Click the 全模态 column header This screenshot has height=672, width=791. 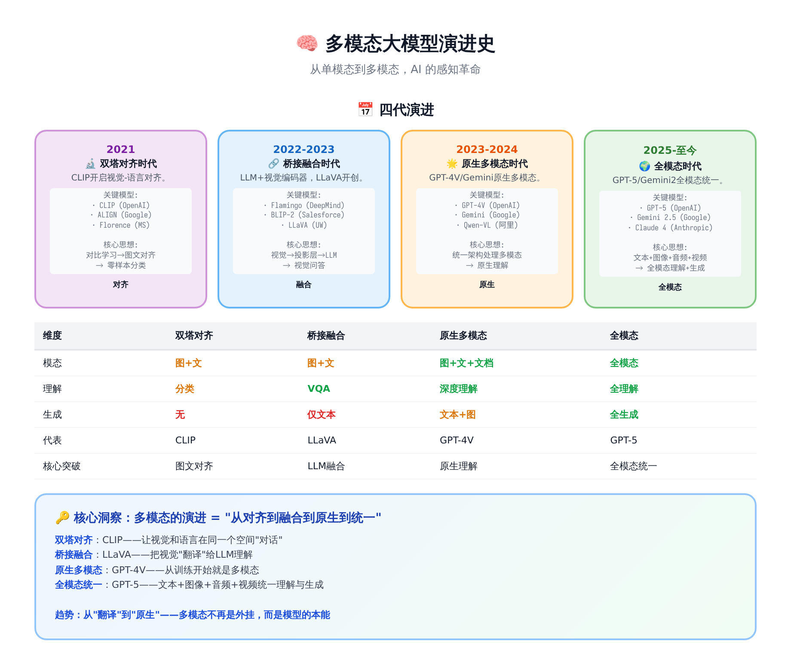(x=624, y=336)
